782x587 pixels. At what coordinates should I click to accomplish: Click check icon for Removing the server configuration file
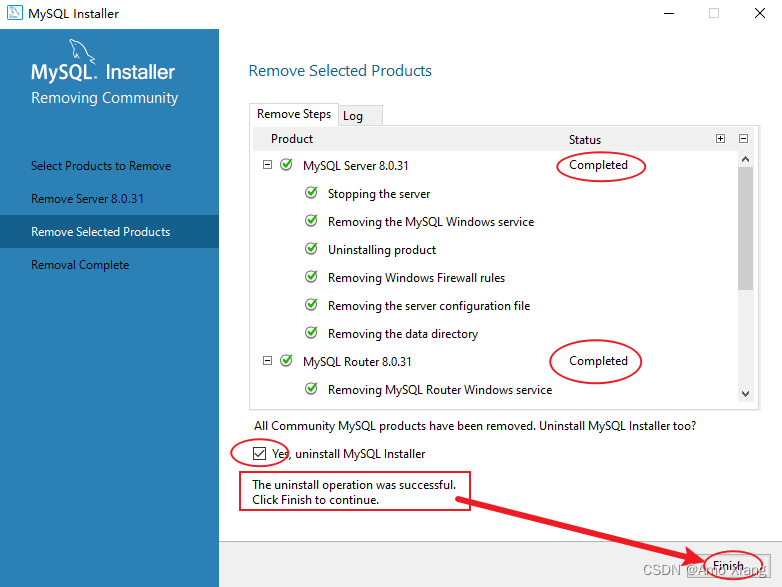point(311,304)
